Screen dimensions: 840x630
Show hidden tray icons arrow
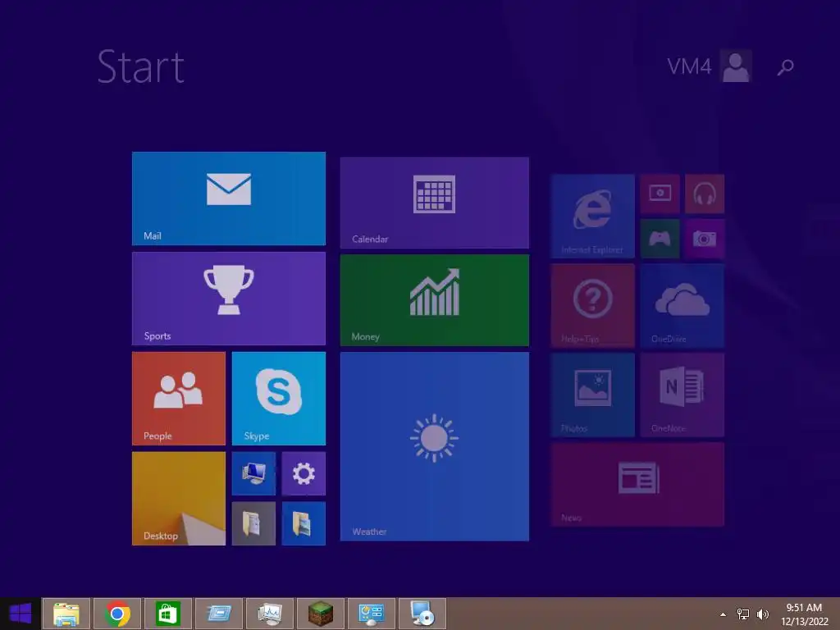coord(724,614)
